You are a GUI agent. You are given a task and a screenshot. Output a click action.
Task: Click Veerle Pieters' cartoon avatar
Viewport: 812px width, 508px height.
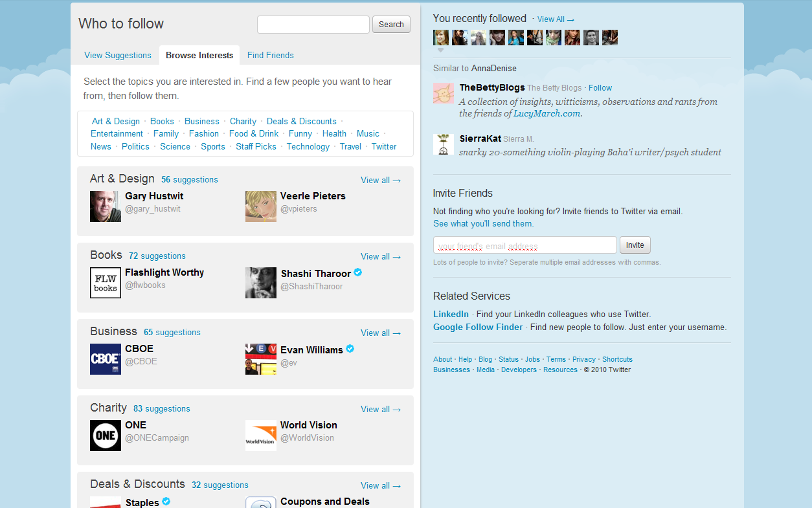click(261, 206)
